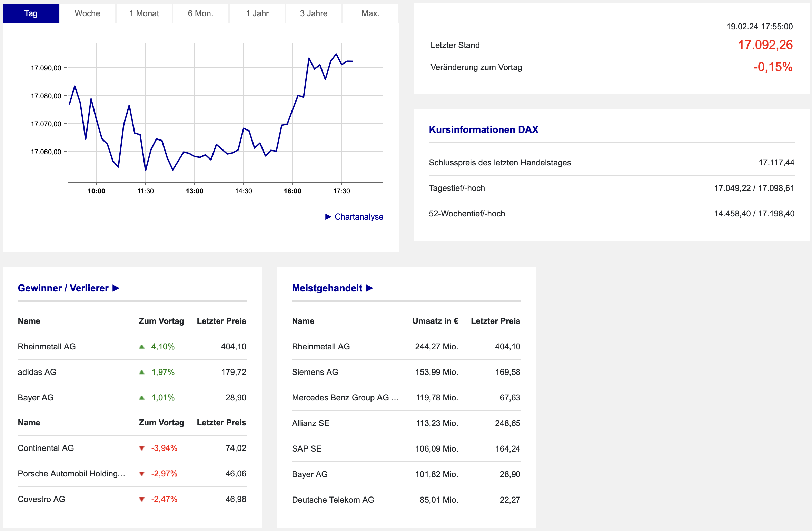Switch chart to Woche view
This screenshot has height=531, width=812.
[87, 13]
